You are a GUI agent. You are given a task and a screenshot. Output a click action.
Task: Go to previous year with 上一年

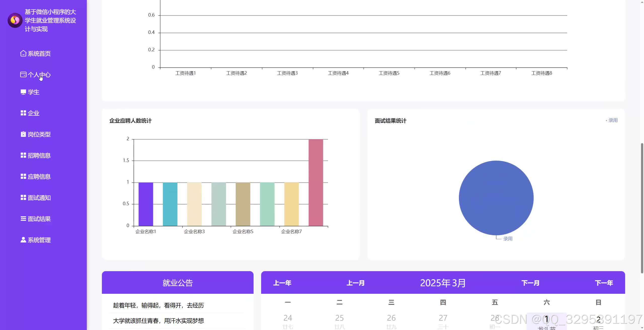282,283
